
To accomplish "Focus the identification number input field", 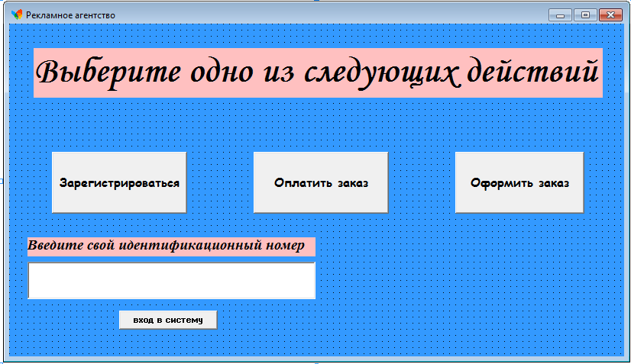I will (x=171, y=280).
